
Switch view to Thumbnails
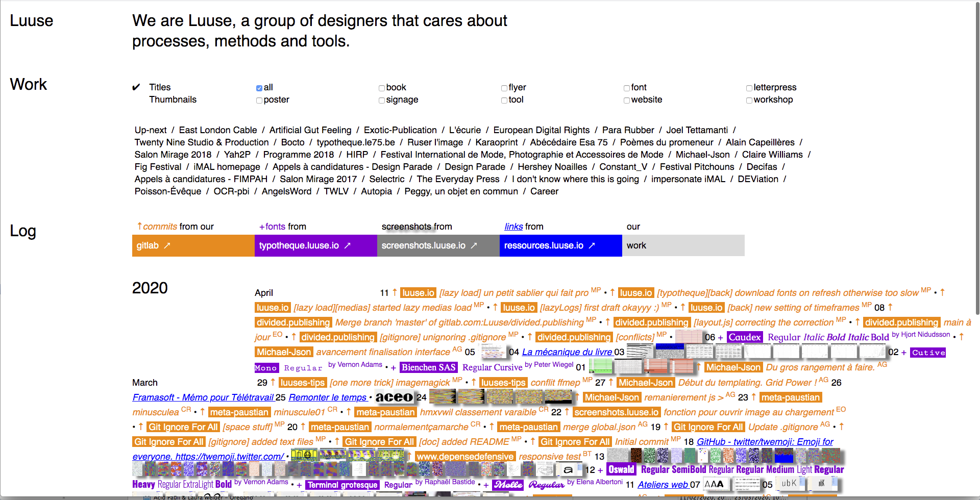click(x=173, y=99)
